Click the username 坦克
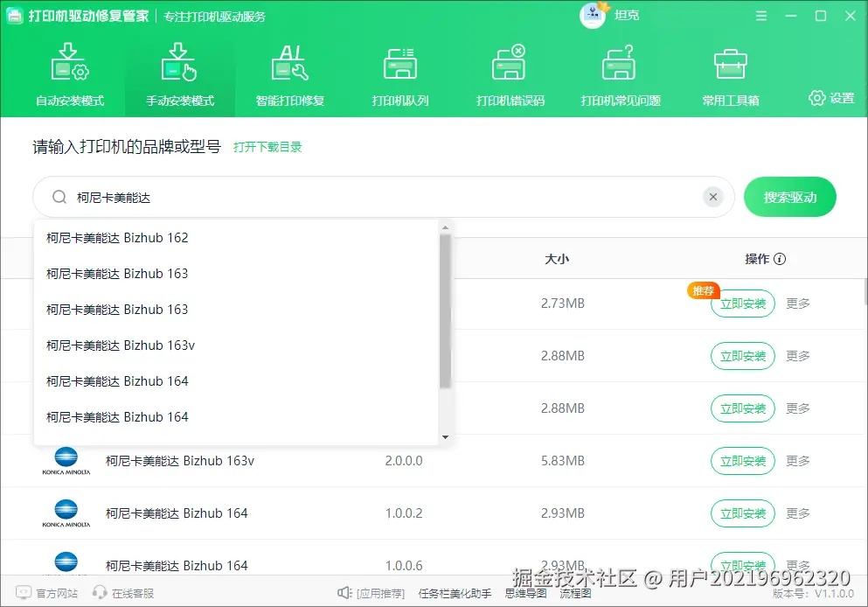This screenshot has height=607, width=868. 627,15
